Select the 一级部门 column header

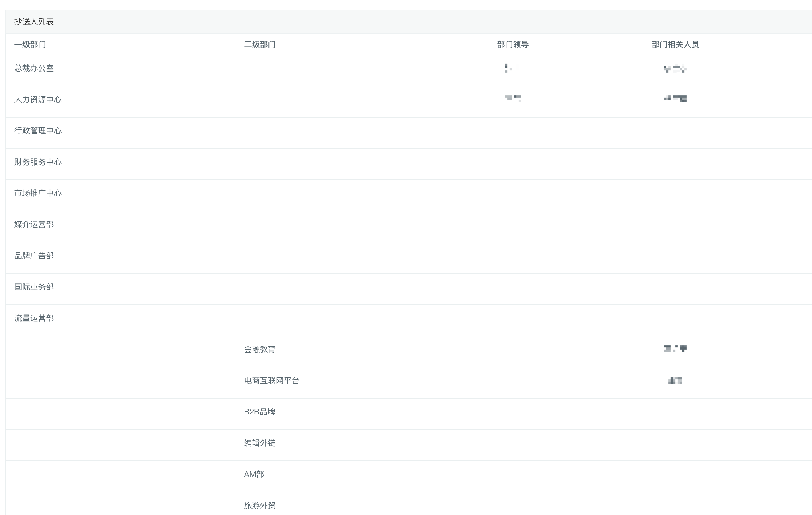[x=30, y=44]
